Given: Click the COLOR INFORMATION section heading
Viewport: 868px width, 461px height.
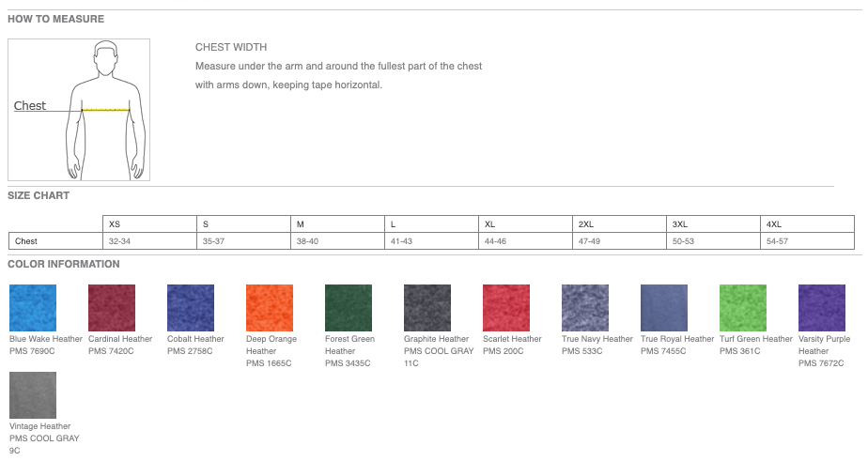Looking at the screenshot, I should [64, 264].
